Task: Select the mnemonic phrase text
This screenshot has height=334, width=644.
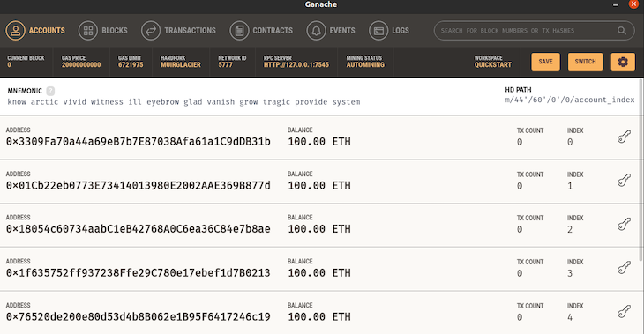Action: pyautogui.click(x=183, y=102)
